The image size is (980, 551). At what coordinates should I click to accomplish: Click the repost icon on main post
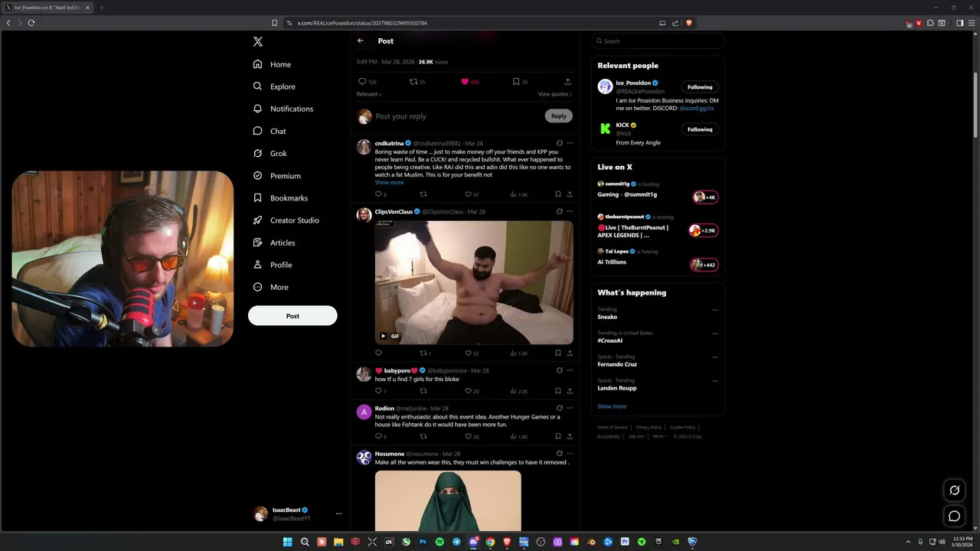click(x=413, y=81)
